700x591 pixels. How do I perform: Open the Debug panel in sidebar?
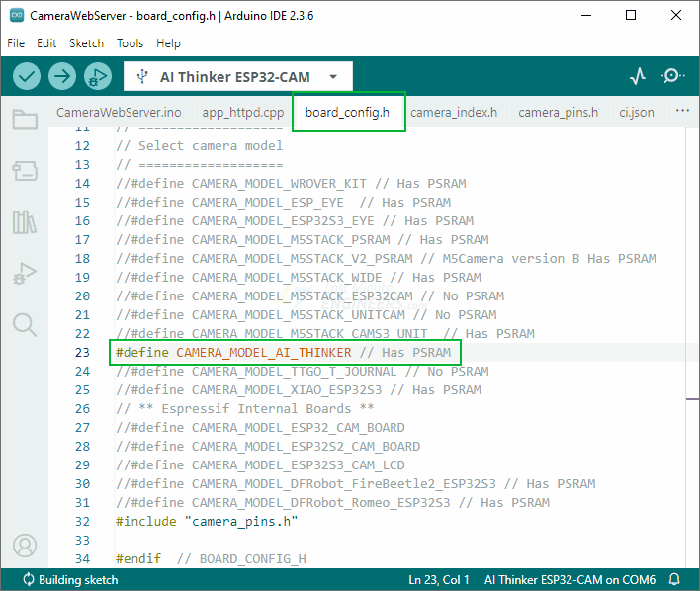[x=25, y=273]
